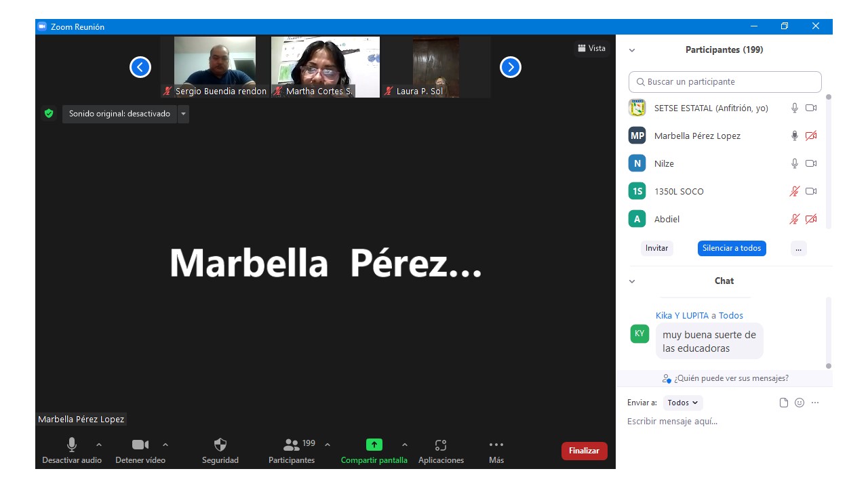Image resolution: width=868 pixels, height=488 pixels.
Task: Mute Marbella Pérez Lopez microphone
Action: tap(795, 136)
